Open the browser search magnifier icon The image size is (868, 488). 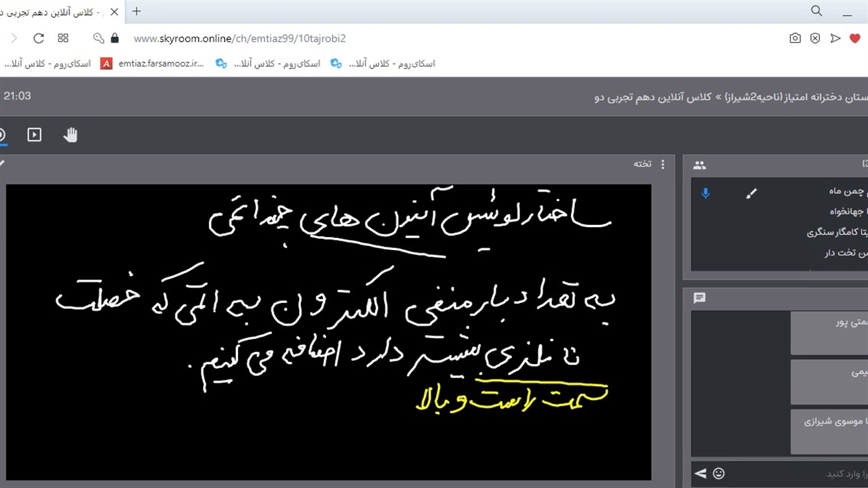coord(816,11)
